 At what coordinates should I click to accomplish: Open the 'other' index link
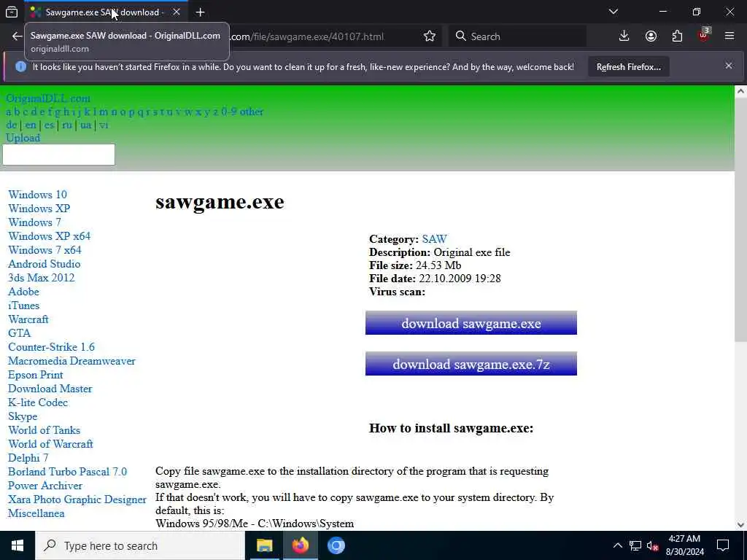point(252,112)
